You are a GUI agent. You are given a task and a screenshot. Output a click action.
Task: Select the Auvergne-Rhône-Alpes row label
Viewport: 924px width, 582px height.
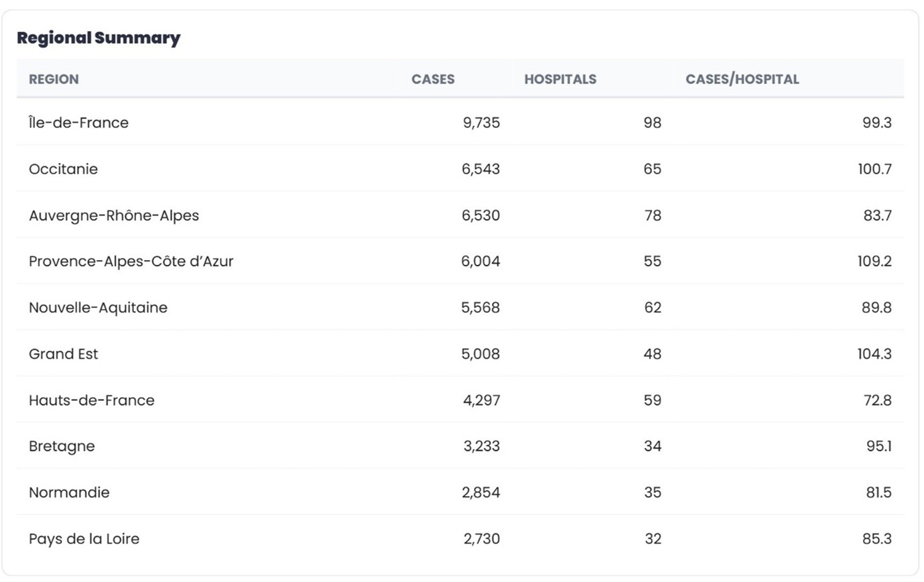[x=114, y=215]
